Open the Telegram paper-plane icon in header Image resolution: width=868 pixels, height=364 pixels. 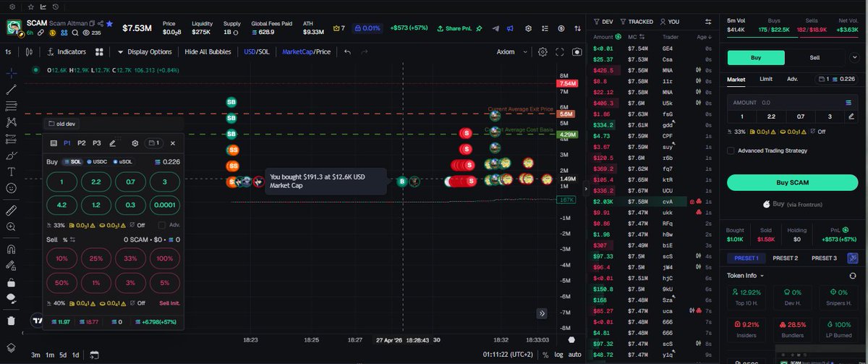(495, 28)
